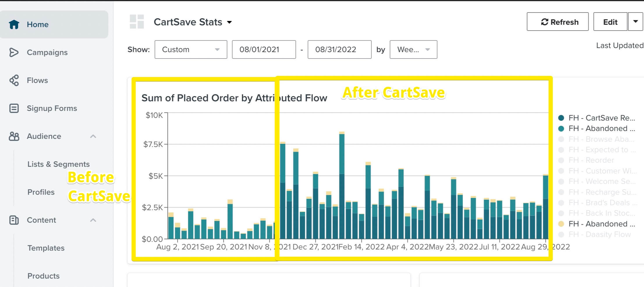Screen dimensions: 644x287
Task: Click the Home house icon
Action: (14, 24)
